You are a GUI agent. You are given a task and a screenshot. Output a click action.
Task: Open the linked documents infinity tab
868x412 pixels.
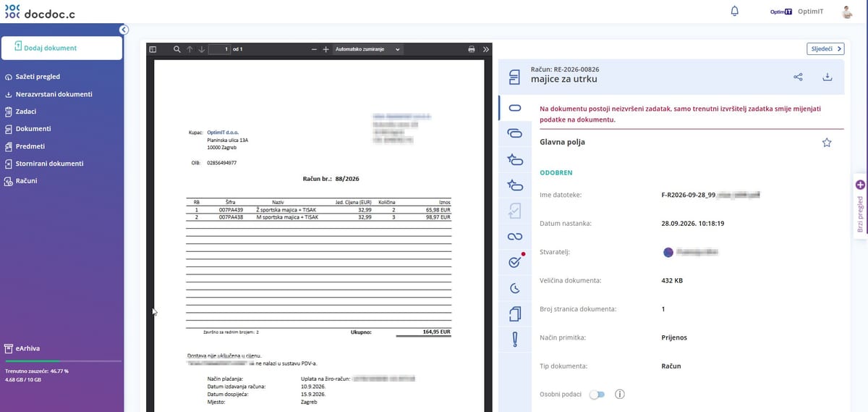[x=515, y=237]
